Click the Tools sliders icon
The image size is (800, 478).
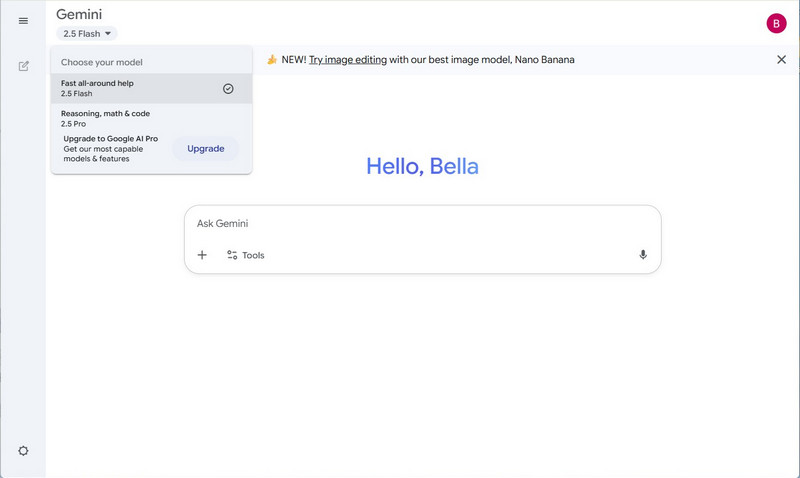point(232,255)
